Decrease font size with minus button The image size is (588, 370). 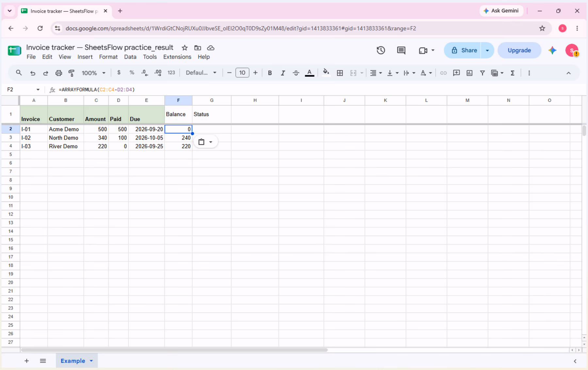229,73
